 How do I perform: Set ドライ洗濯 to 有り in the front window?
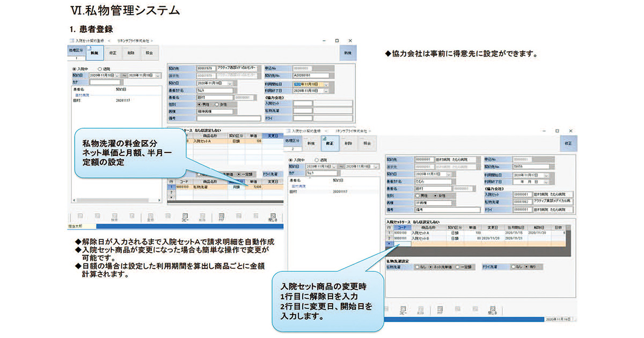[x=528, y=267]
